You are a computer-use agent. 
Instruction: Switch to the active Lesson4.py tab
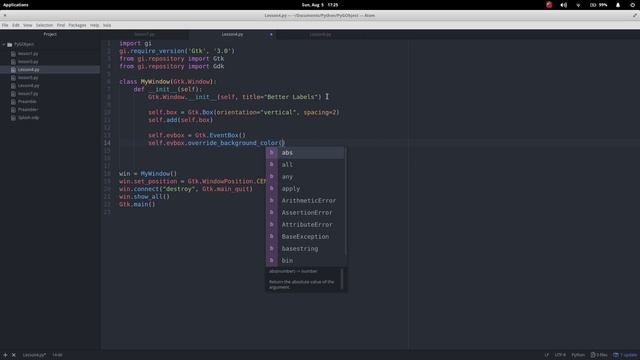pyautogui.click(x=232, y=35)
